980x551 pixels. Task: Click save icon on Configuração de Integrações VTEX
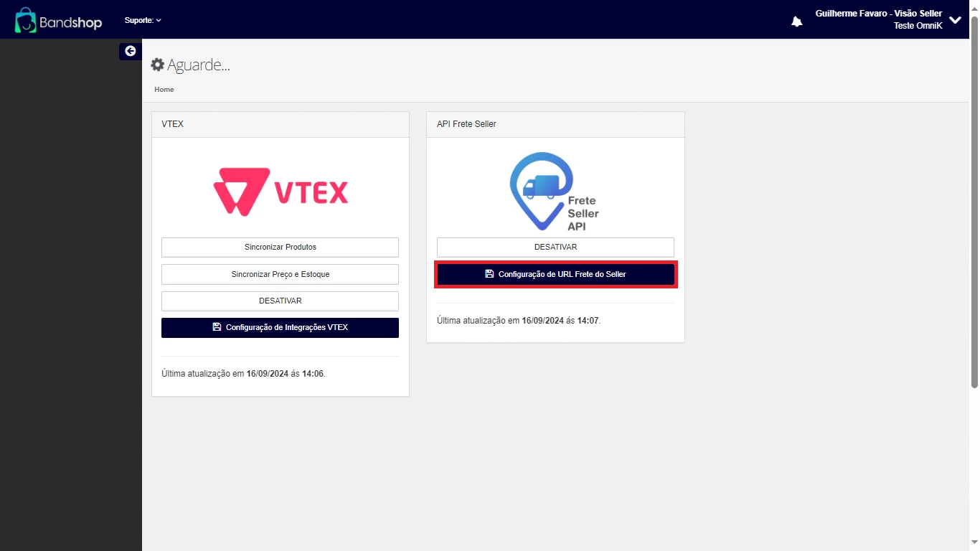coord(217,327)
